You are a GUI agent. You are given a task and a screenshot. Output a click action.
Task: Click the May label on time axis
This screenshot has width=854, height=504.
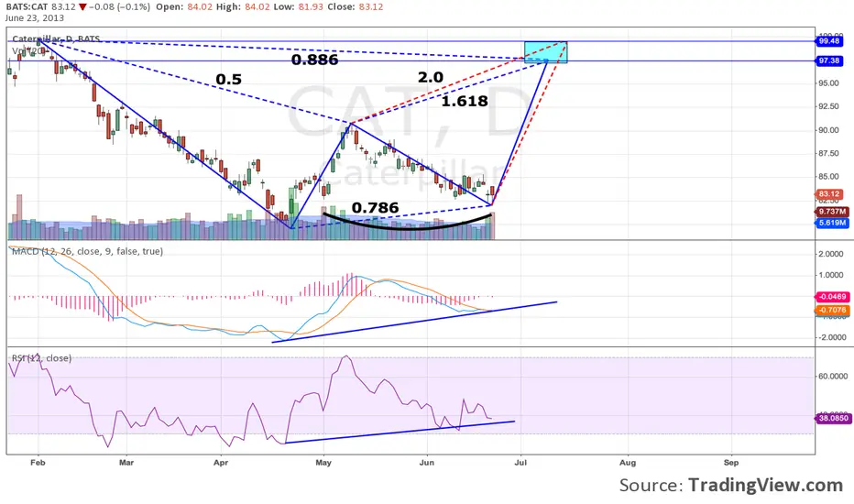coord(323,463)
